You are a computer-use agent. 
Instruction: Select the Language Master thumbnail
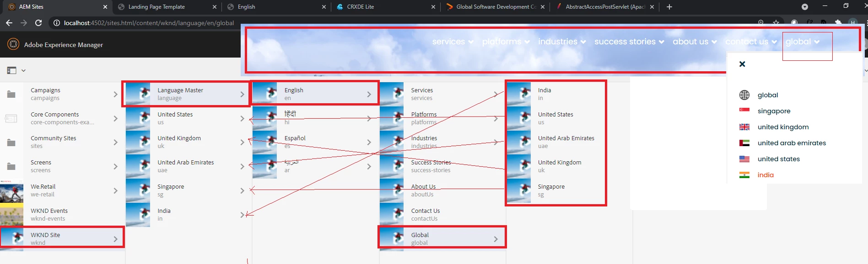tap(138, 94)
